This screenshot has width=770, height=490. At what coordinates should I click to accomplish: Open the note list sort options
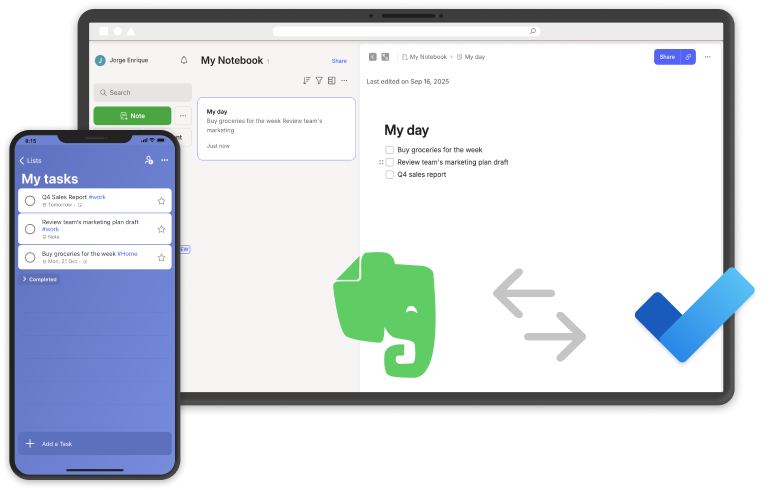[306, 81]
